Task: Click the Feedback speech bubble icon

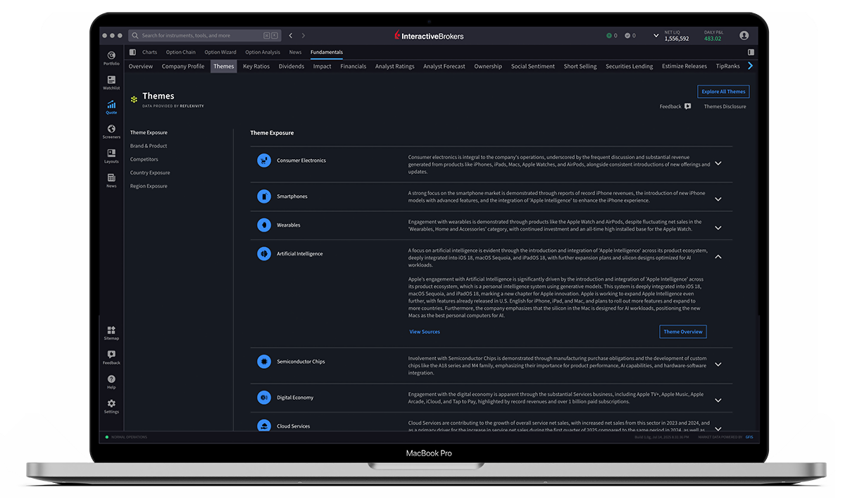Action: click(687, 107)
